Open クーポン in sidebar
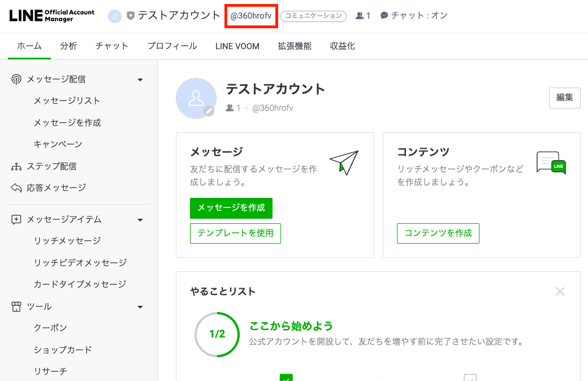 click(51, 328)
